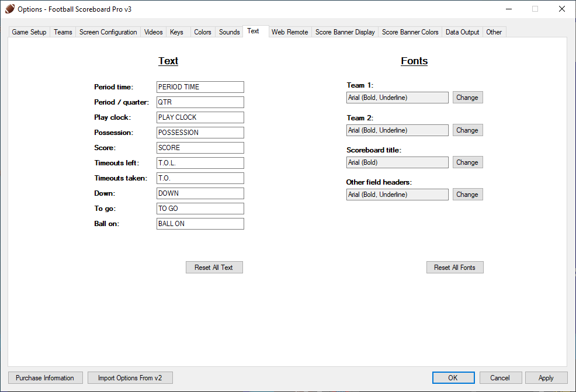
Task: Open Score Banner Display tab
Action: pos(345,32)
